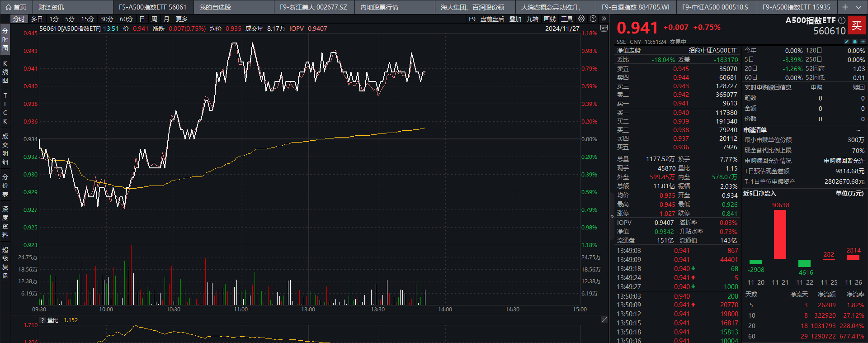The width and height of the screenshot is (868, 343).
Task: Close the 量比 indicator panel
Action: (x=604, y=320)
